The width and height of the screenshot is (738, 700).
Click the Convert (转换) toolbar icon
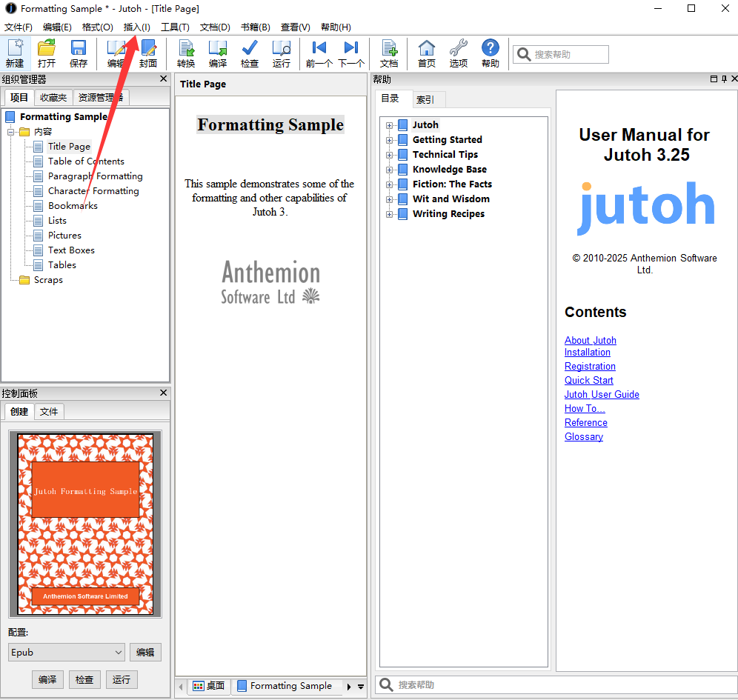[186, 53]
